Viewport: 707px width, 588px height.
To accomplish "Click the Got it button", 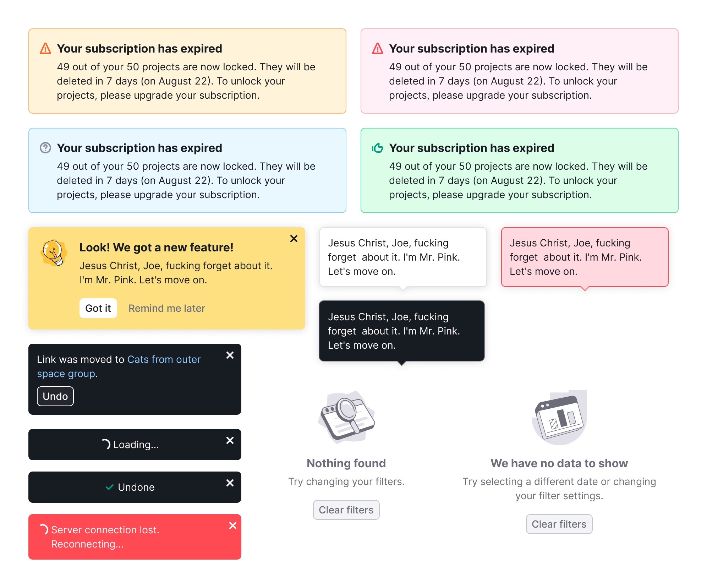I will coord(98,308).
